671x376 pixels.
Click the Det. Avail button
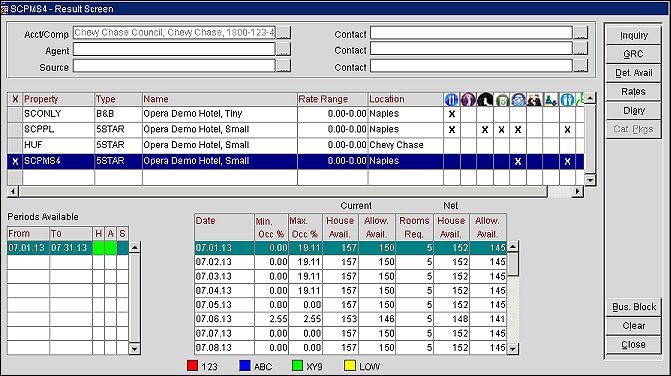(x=634, y=73)
